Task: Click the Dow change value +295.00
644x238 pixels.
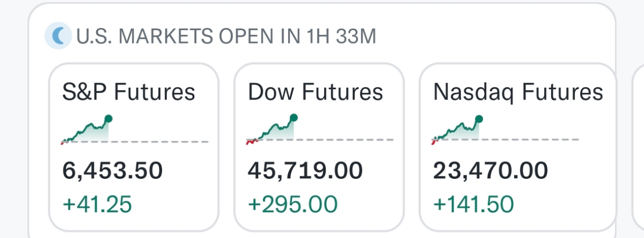Action: [x=292, y=204]
